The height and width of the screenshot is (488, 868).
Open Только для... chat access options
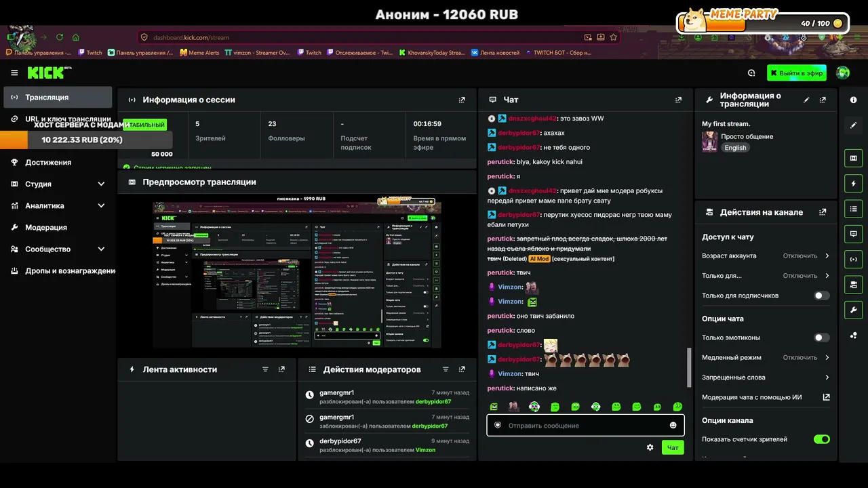tap(766, 276)
